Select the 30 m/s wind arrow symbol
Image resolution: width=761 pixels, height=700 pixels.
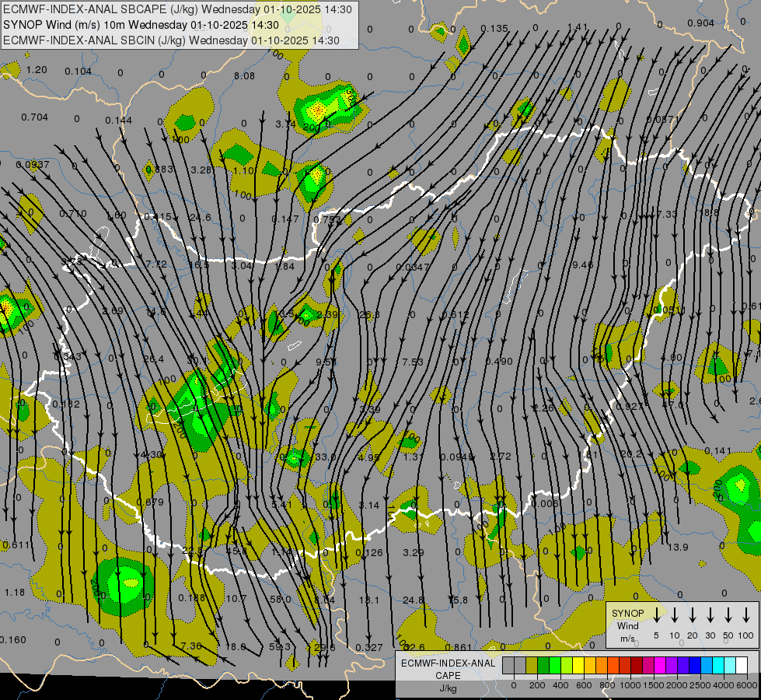tap(710, 615)
